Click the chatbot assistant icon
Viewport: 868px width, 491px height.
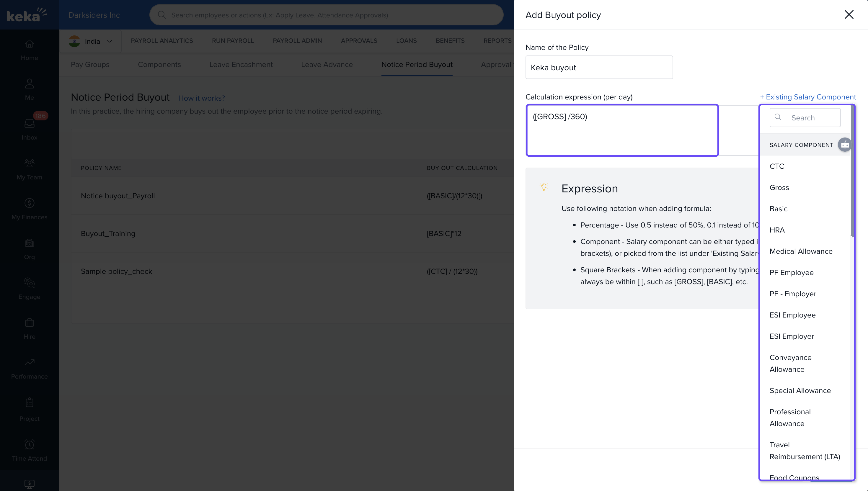pos(844,145)
